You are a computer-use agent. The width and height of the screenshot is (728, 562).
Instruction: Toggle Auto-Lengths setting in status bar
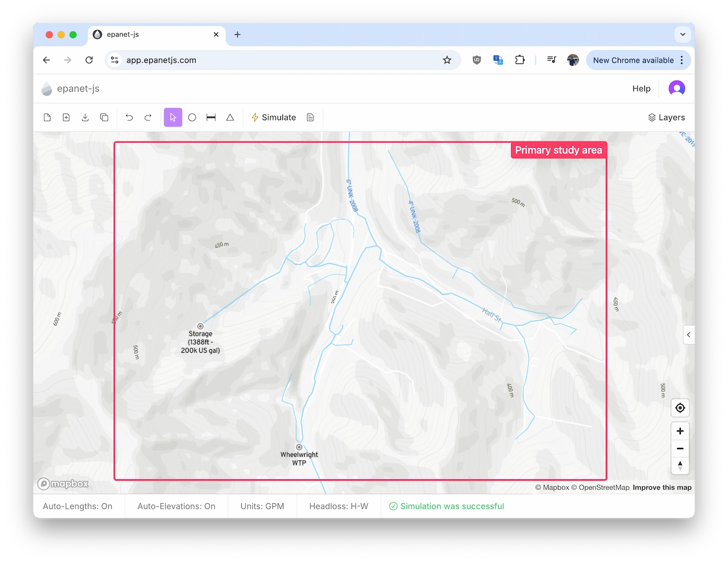pyautogui.click(x=77, y=506)
